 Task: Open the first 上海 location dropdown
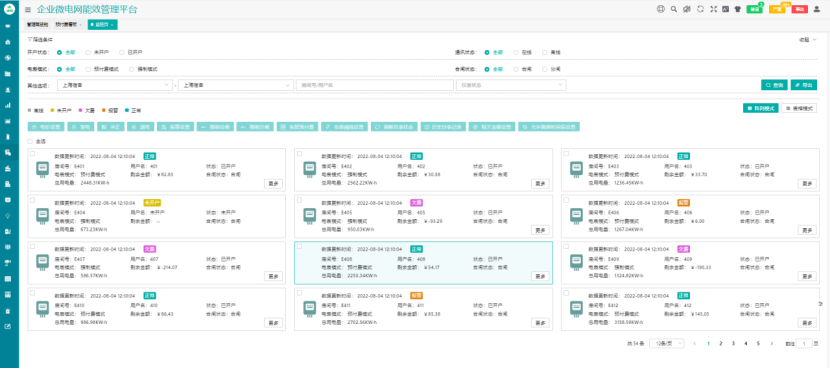point(114,85)
